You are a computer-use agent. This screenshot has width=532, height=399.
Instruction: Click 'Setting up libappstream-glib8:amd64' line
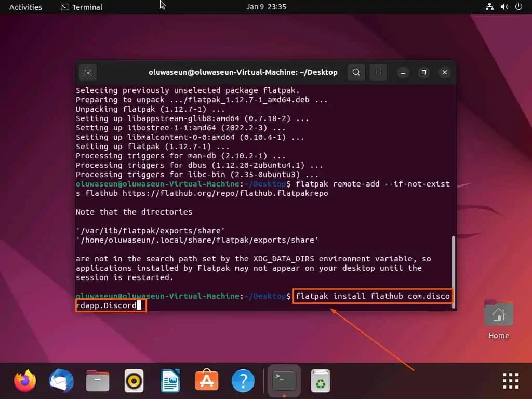[192, 119]
